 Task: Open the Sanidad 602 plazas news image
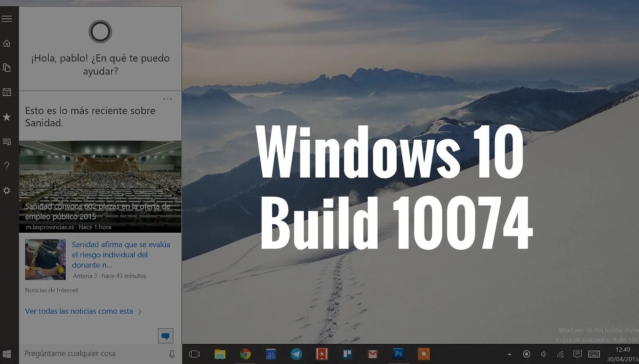coord(100,186)
